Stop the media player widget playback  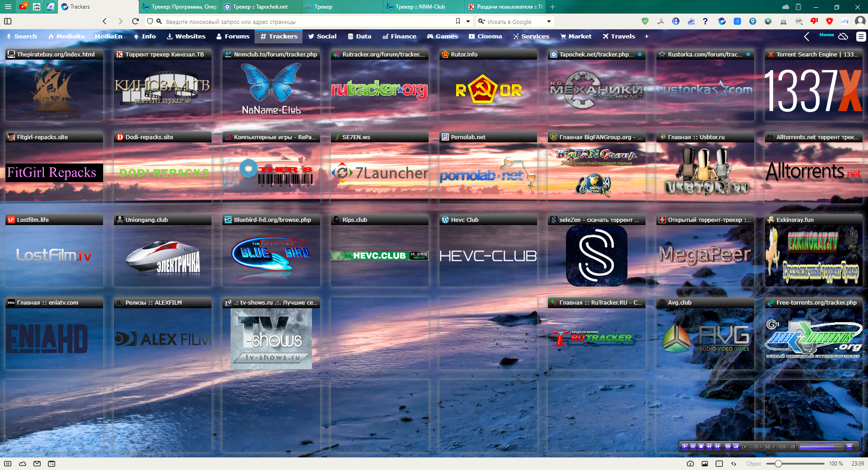(x=701, y=446)
